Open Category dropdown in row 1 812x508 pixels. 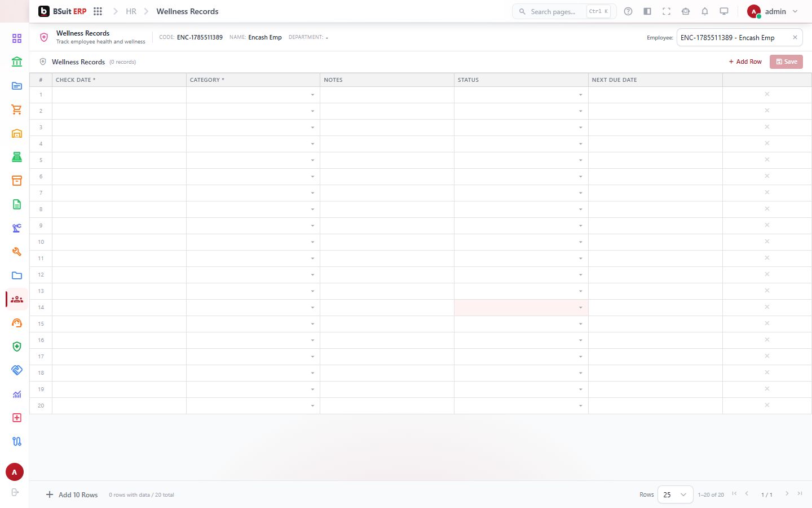point(312,95)
